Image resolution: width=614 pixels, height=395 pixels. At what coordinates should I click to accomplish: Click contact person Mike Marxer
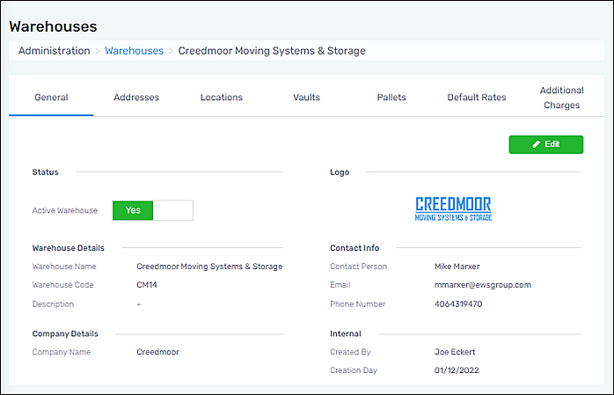tap(457, 267)
